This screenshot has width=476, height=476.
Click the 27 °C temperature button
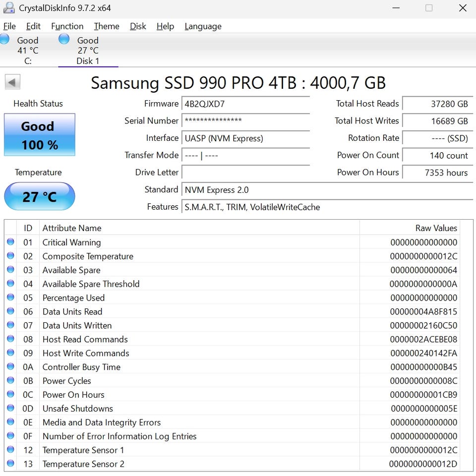tap(40, 196)
